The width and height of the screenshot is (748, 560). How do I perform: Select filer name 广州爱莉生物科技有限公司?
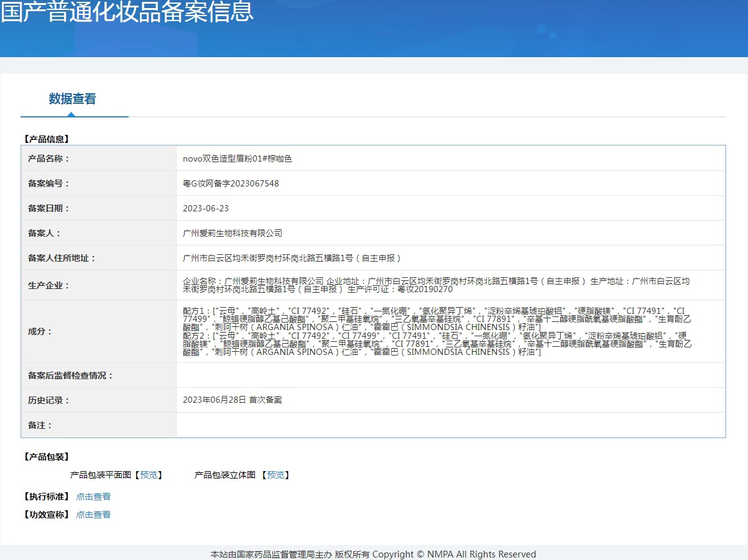[x=233, y=233]
